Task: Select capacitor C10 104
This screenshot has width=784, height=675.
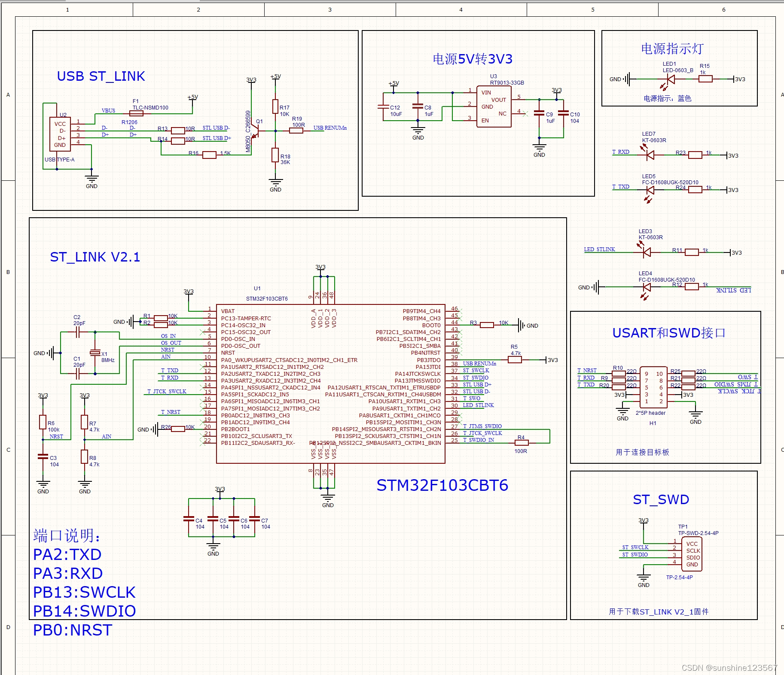Action: [x=563, y=113]
